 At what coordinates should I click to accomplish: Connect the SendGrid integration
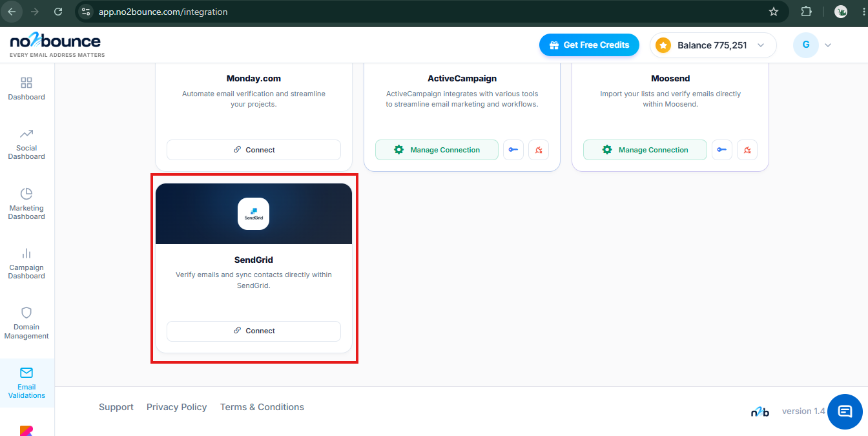coord(254,331)
